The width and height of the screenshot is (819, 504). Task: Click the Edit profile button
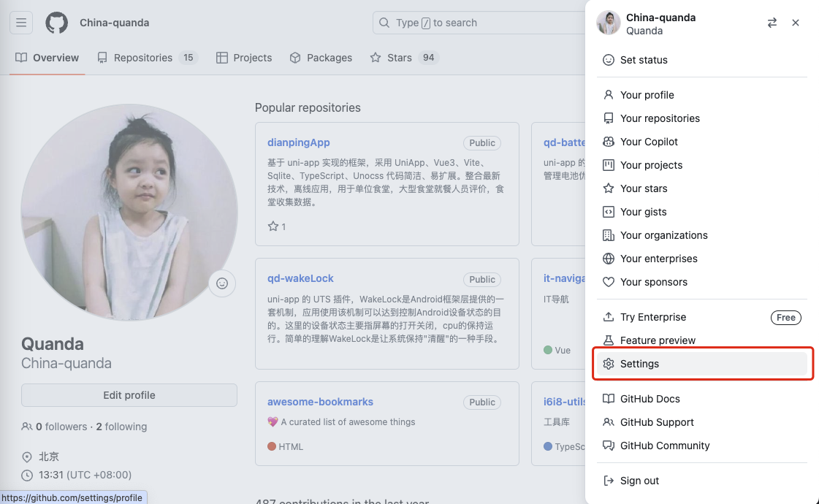tap(129, 395)
